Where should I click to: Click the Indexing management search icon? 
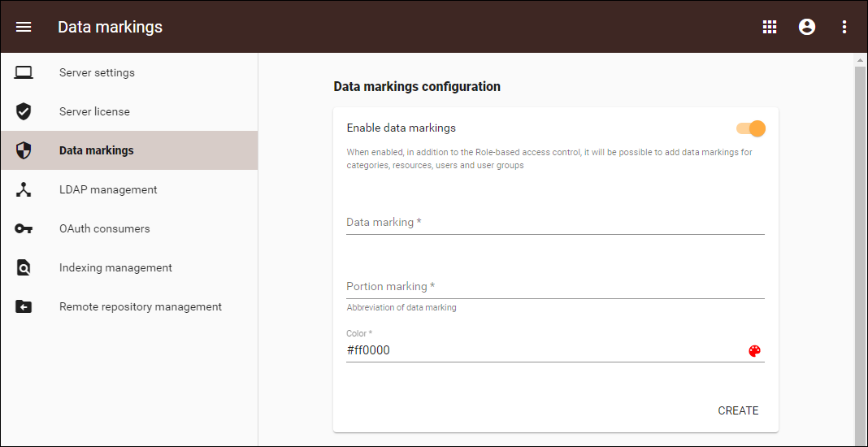tap(24, 267)
